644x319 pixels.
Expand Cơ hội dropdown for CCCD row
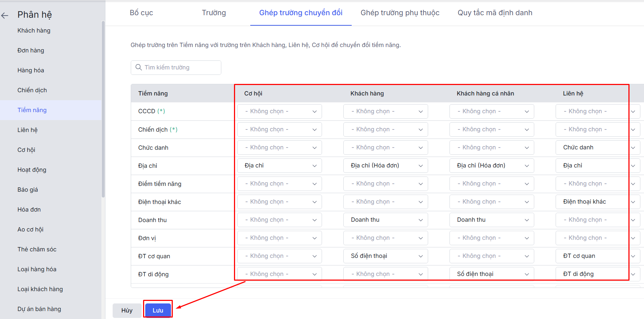click(279, 111)
